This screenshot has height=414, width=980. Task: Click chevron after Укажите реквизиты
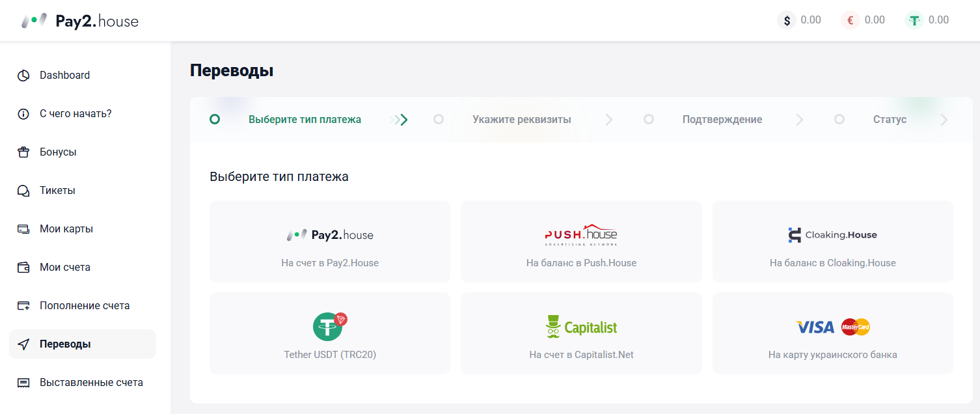[x=609, y=120]
